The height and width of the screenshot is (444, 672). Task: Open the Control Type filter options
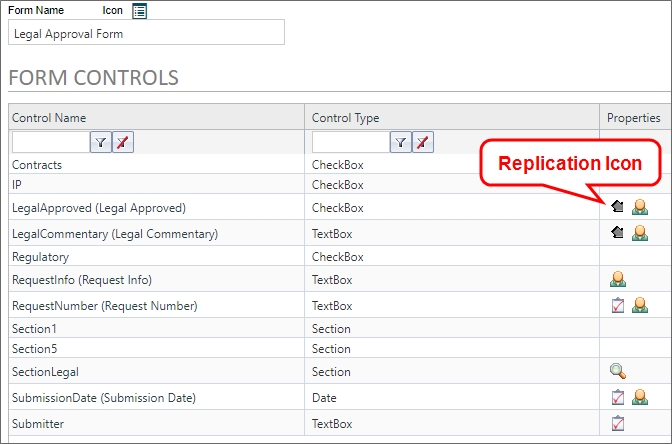point(401,143)
